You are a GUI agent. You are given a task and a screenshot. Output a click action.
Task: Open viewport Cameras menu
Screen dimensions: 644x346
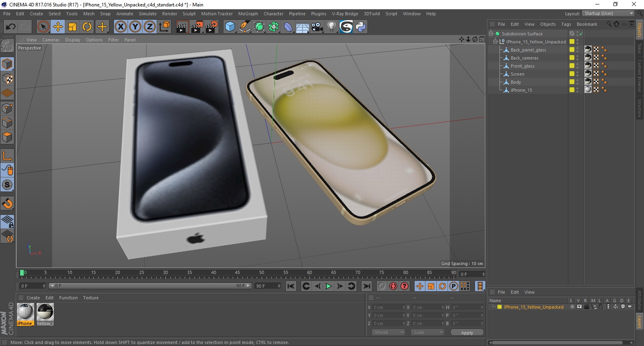(51, 40)
